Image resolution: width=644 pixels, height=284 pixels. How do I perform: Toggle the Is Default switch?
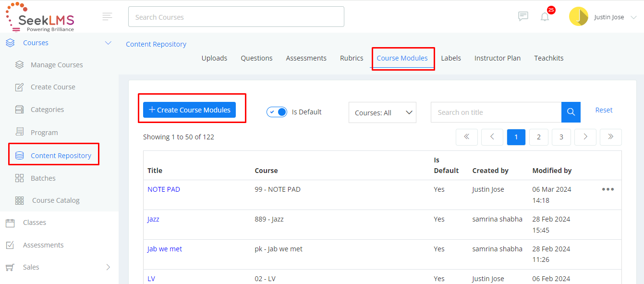click(277, 112)
